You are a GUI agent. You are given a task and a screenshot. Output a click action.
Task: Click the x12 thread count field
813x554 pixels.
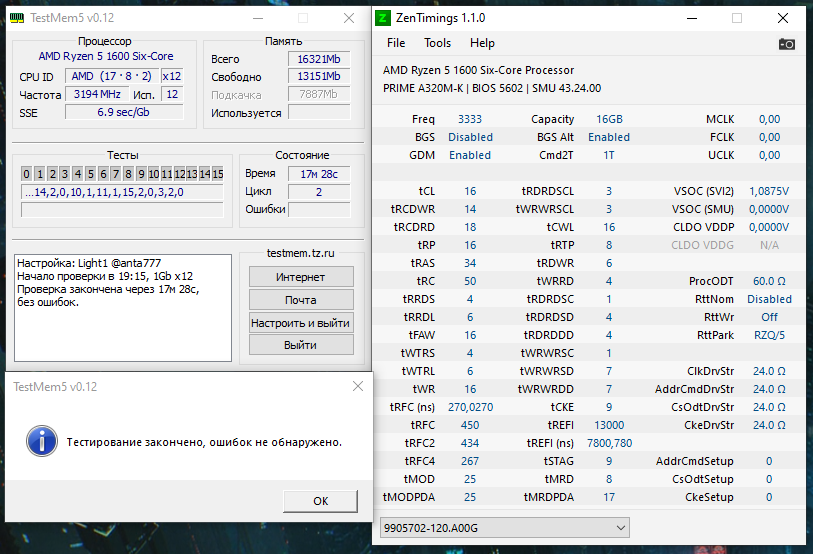pyautogui.click(x=172, y=76)
